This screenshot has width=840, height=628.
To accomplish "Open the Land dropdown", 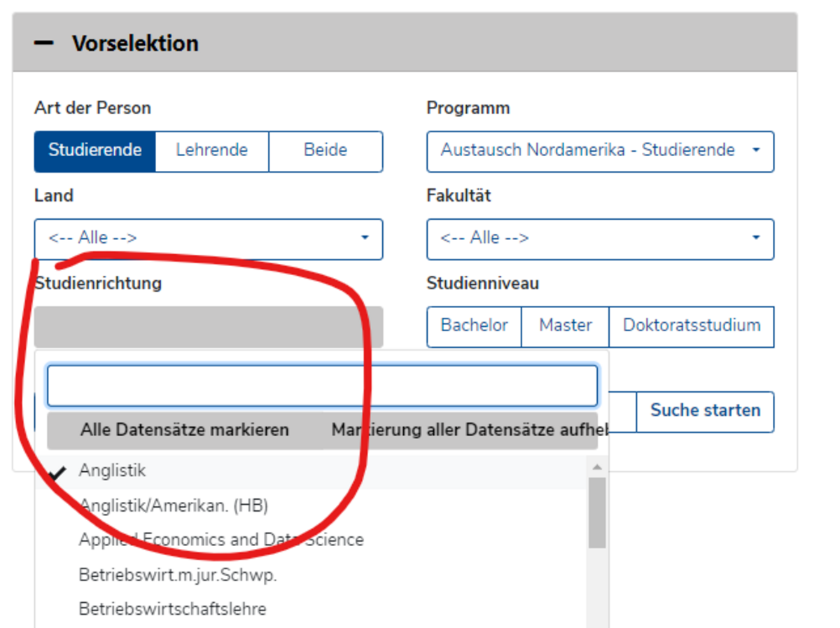I will click(208, 239).
